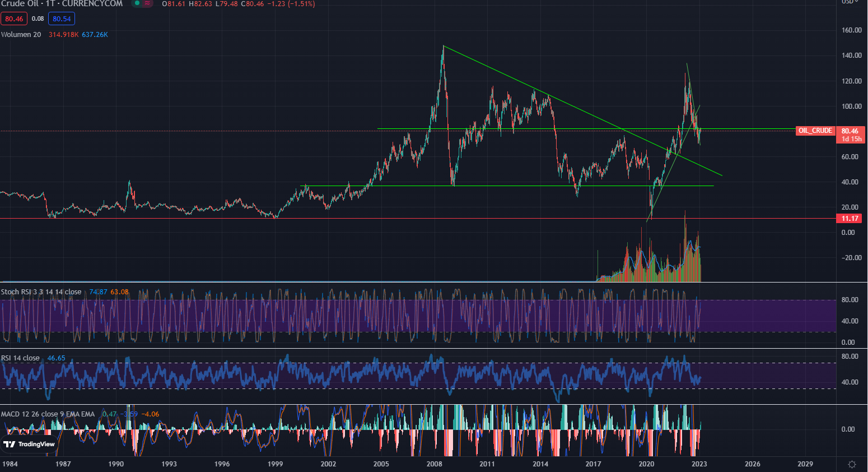Select the MACD indicator label
Screen dimensions: 868x472
(48, 414)
